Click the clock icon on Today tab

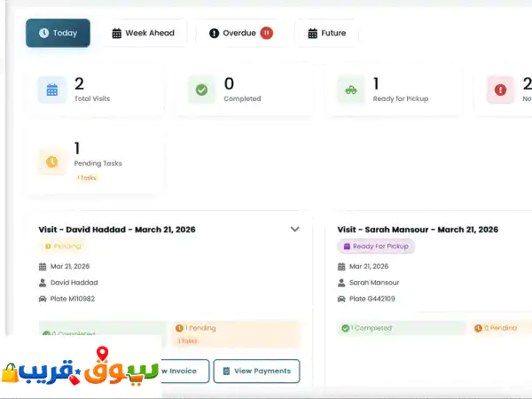click(43, 33)
